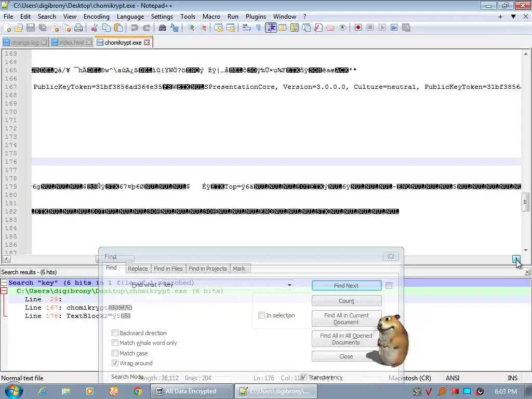Viewport: 532px width, 399px height.
Task: Click the Count button
Action: point(347,301)
